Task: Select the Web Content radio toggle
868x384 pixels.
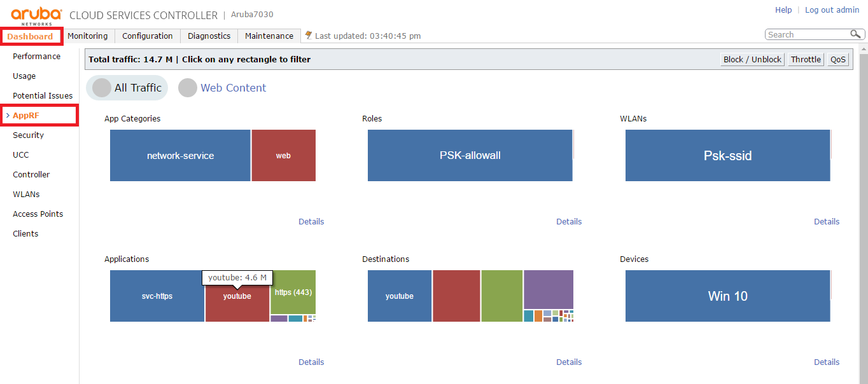Action: (x=188, y=88)
